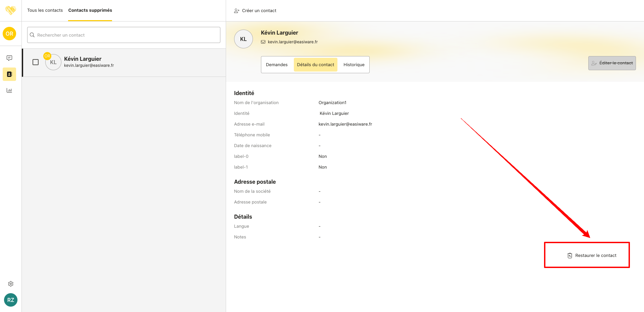The height and width of the screenshot is (312, 644).
Task: Switch to Tous les contacts tab
Action: point(45,10)
